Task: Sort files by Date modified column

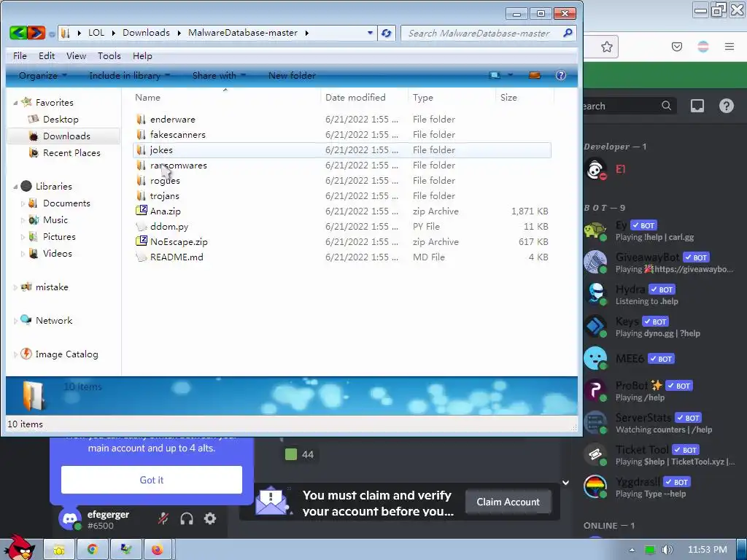Action: (364, 97)
